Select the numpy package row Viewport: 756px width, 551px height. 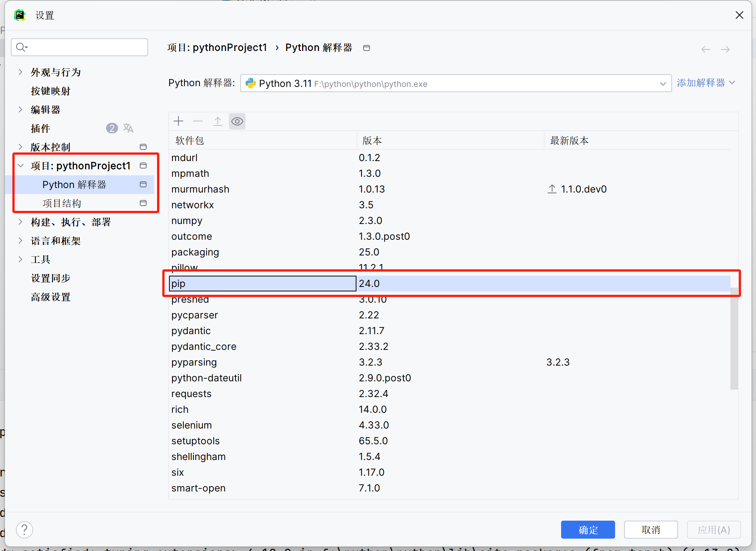click(450, 220)
